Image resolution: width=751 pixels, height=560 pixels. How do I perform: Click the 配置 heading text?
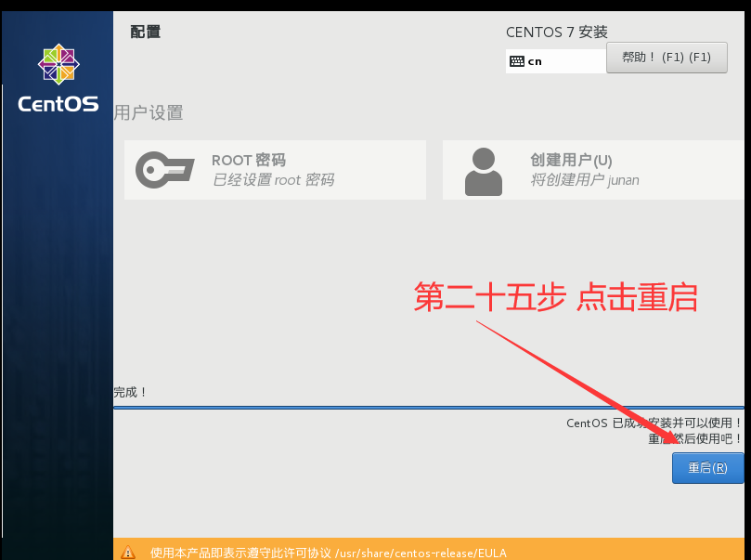pos(146,33)
